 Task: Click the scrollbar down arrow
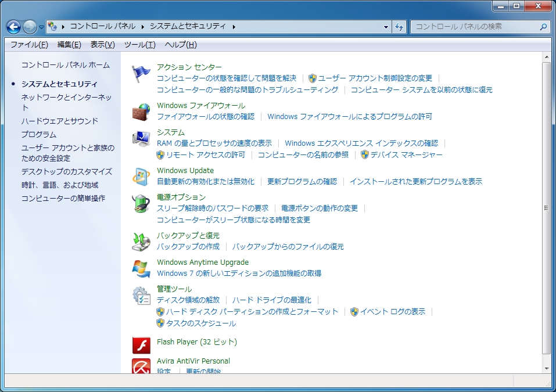[546, 369]
